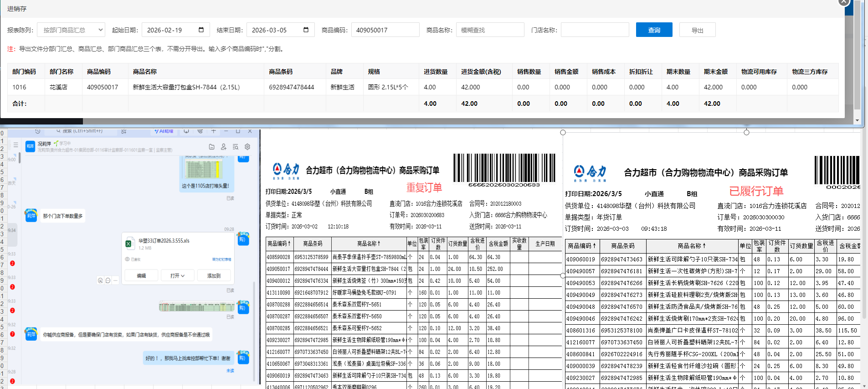Expand the 打开 dropdown on file card
The image size is (868, 389).
pos(177,276)
